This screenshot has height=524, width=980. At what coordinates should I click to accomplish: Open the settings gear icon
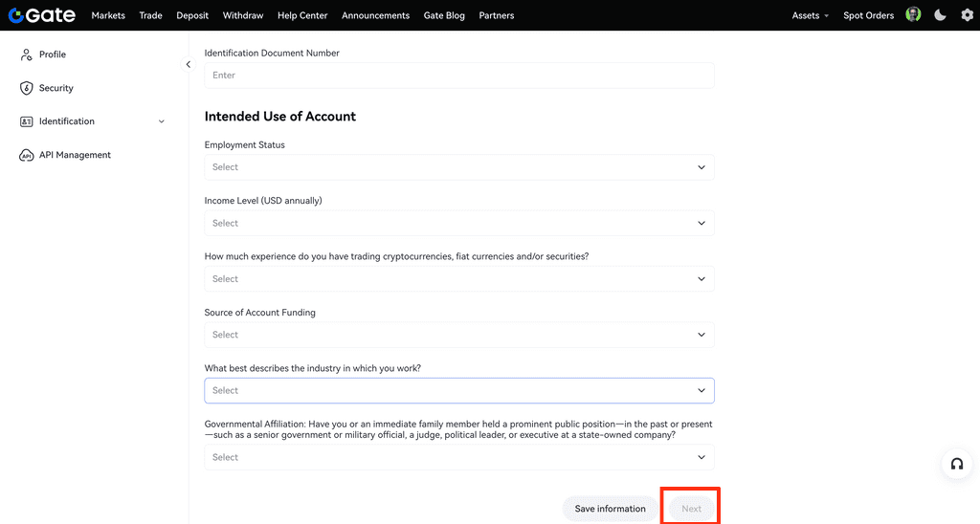coord(967,15)
